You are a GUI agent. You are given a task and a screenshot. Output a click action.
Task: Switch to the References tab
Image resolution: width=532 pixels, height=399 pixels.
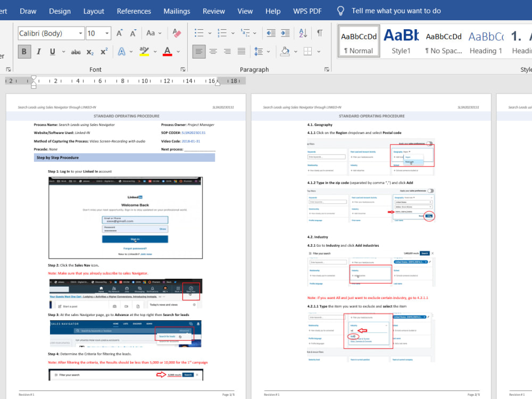coord(134,11)
